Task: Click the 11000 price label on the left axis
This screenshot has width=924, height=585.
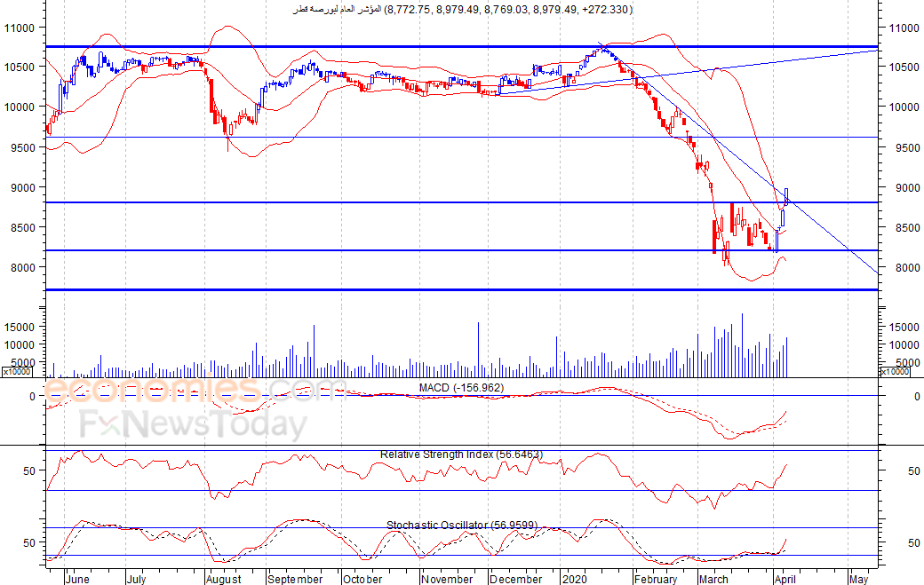Action: (x=20, y=28)
